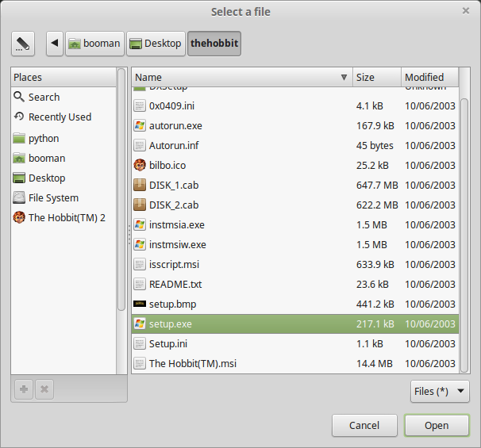Sort by the Modified column header
Image resolution: width=481 pixels, height=448 pixels.
coord(430,78)
